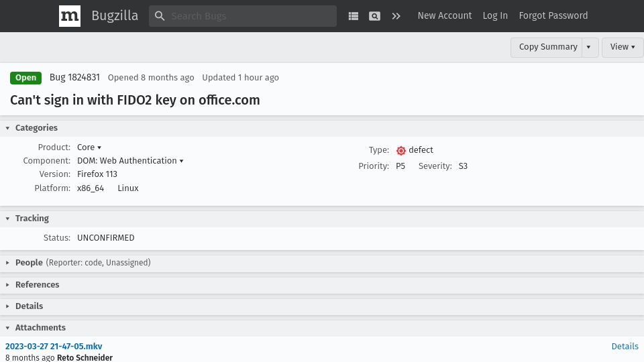
Task: Open Forgot Password link
Action: (553, 15)
